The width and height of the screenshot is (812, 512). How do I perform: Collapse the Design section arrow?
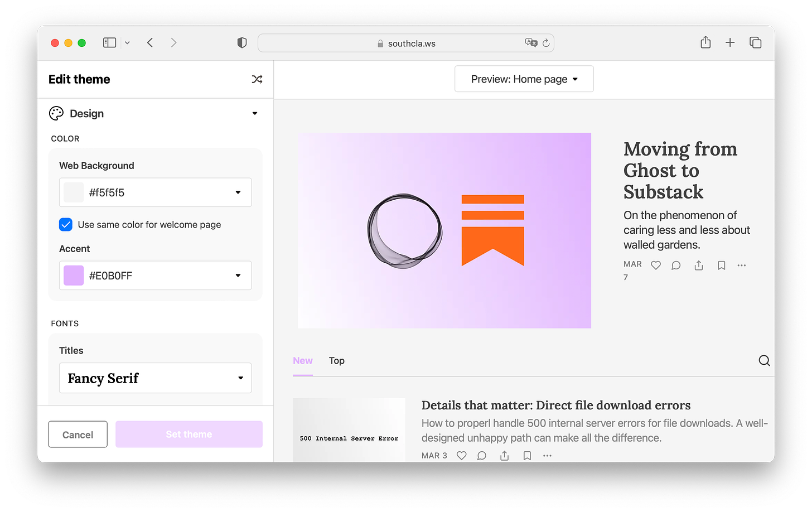255,113
